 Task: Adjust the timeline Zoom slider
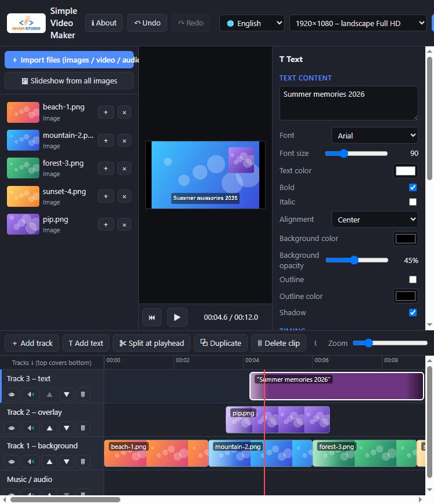(390, 343)
